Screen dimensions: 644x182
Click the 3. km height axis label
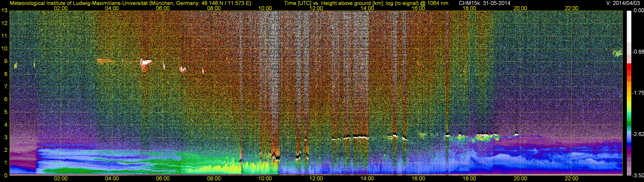click(6, 137)
